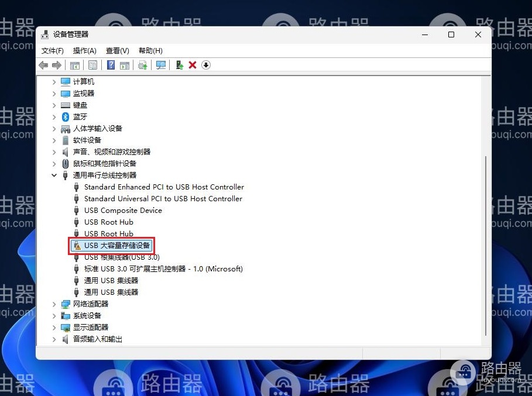
Task: Click the black down-arrow disable device icon
Action: (x=206, y=65)
